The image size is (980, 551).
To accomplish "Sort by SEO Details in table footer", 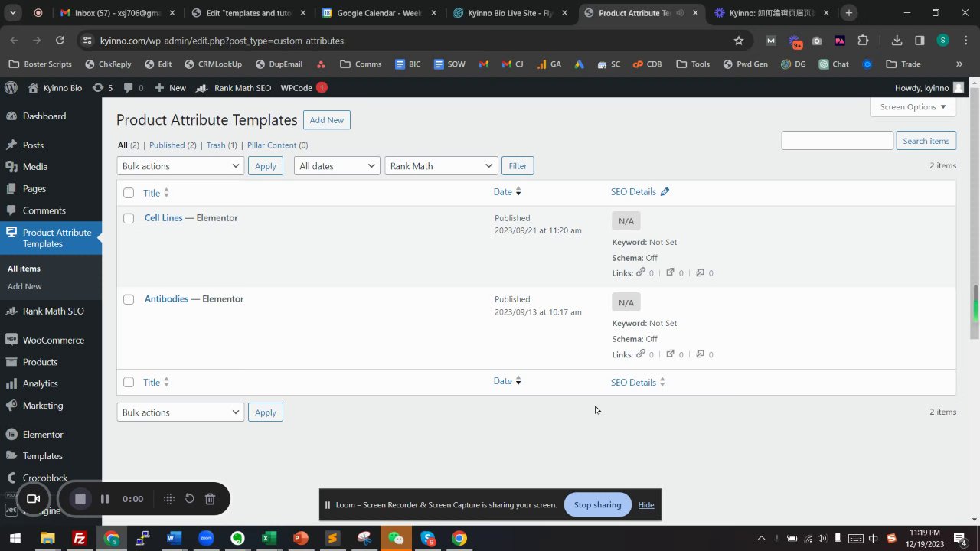I will pos(638,383).
